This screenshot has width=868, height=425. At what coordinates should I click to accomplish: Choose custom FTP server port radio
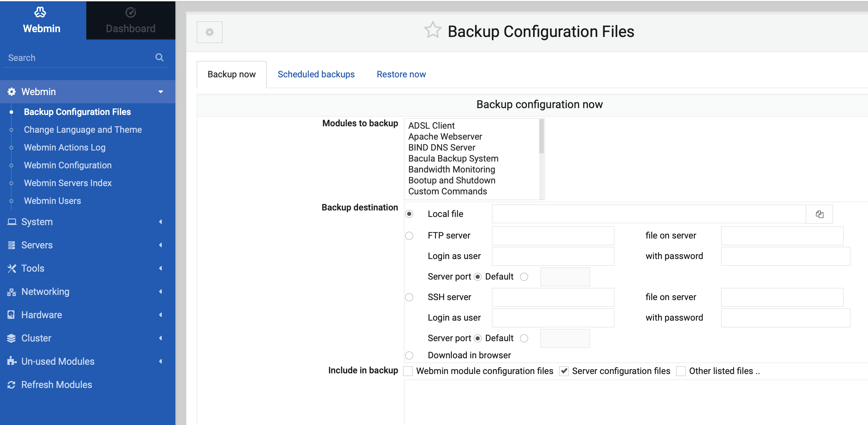pos(524,276)
